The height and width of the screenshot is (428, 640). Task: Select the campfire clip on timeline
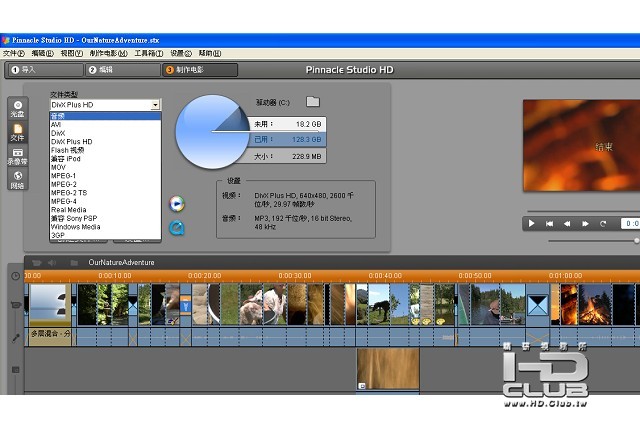click(x=594, y=305)
